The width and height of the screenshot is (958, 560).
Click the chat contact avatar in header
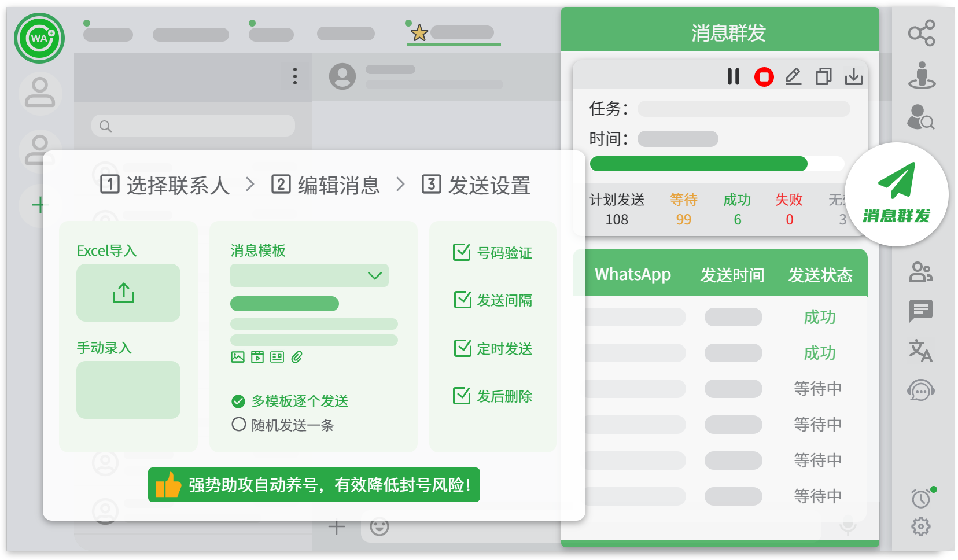click(x=342, y=76)
